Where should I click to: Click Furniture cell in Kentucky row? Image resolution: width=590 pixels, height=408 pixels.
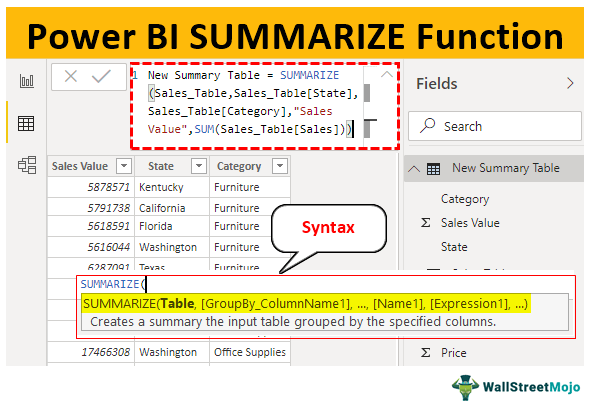(x=236, y=187)
